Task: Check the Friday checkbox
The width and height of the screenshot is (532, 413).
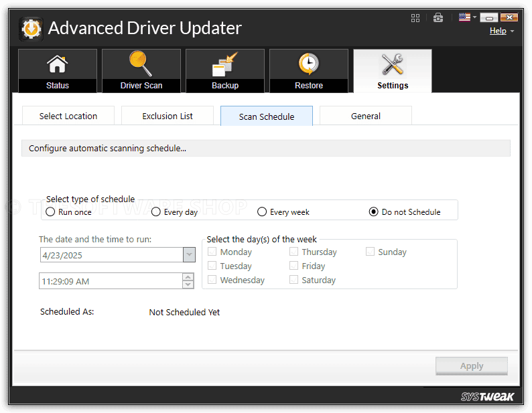Action: [x=294, y=266]
